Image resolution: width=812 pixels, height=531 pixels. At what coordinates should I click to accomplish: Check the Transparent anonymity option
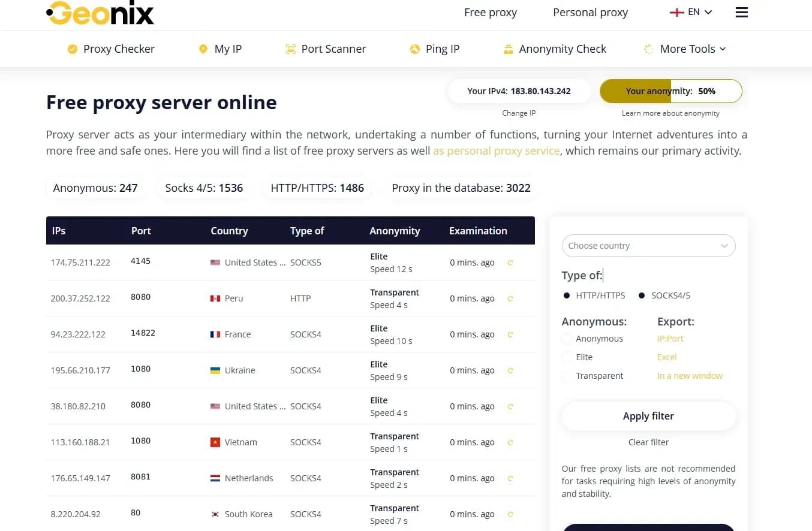567,375
